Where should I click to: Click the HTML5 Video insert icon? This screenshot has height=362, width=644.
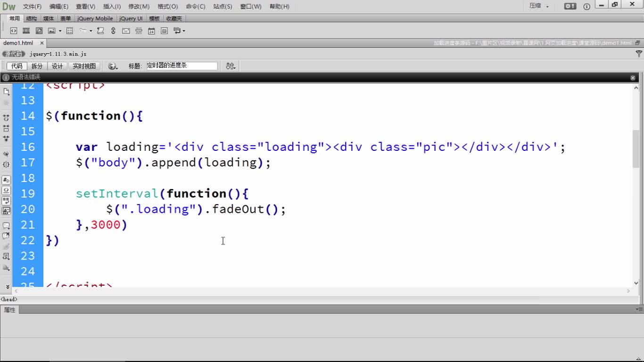click(26, 31)
